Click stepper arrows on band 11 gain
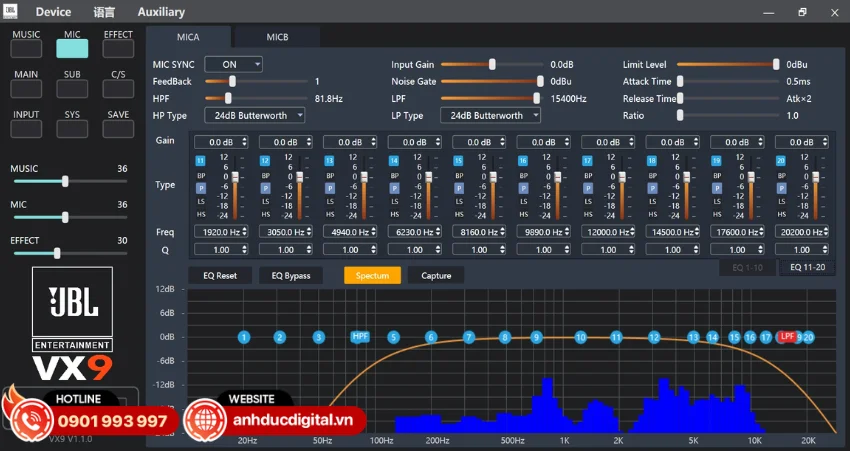The width and height of the screenshot is (850, 451). tap(244, 142)
